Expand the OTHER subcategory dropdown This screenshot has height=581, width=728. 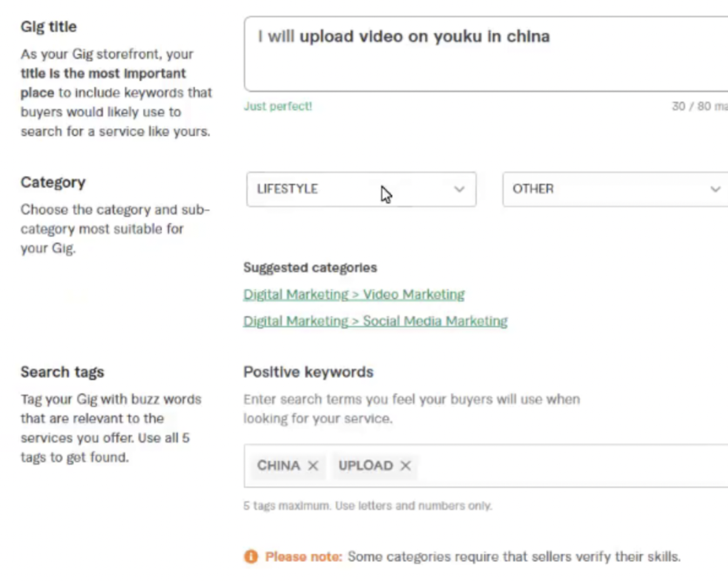click(x=615, y=189)
